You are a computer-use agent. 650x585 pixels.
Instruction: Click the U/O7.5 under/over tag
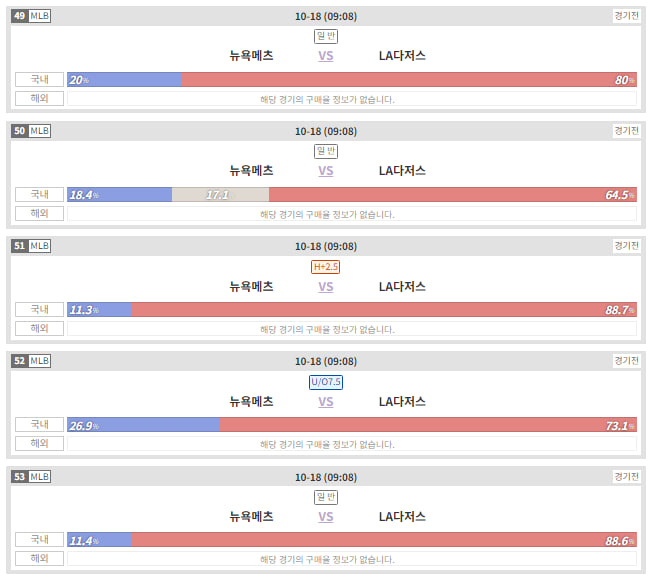[x=326, y=382]
